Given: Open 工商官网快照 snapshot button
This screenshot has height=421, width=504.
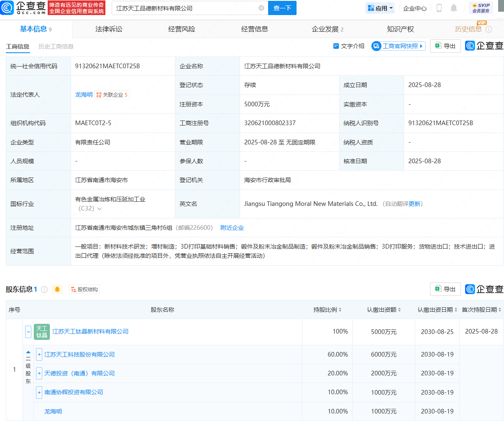Looking at the screenshot, I should click(x=399, y=46).
